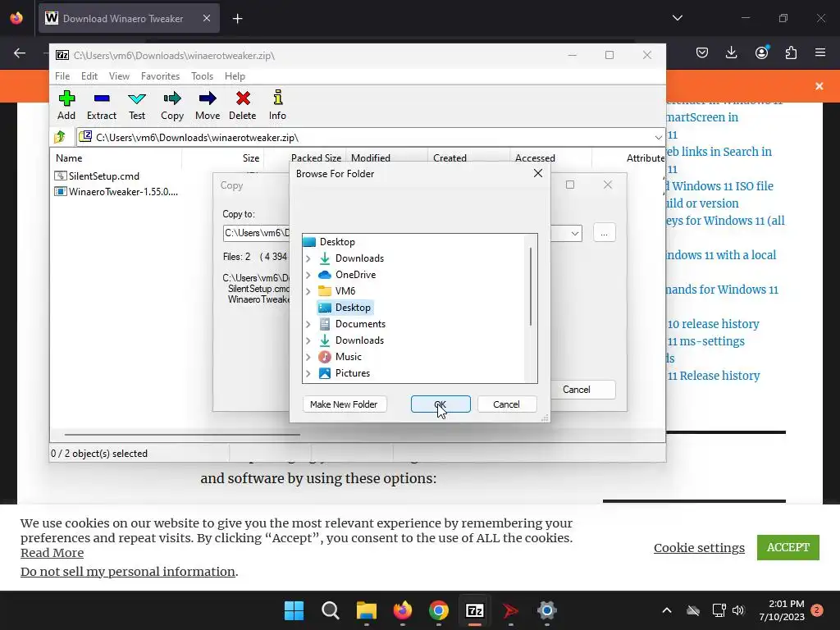Click the volume icon in system tray
Viewport: 840px width, 630px height.
738,610
